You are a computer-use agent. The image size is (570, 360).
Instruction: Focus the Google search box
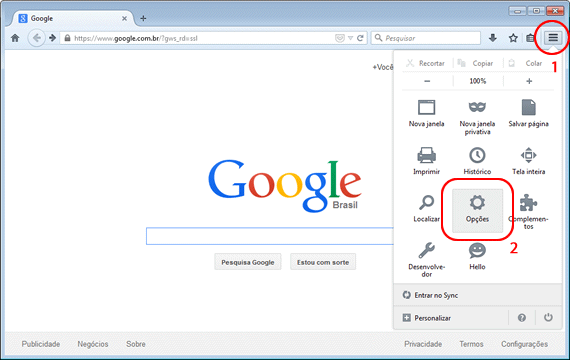click(270, 236)
